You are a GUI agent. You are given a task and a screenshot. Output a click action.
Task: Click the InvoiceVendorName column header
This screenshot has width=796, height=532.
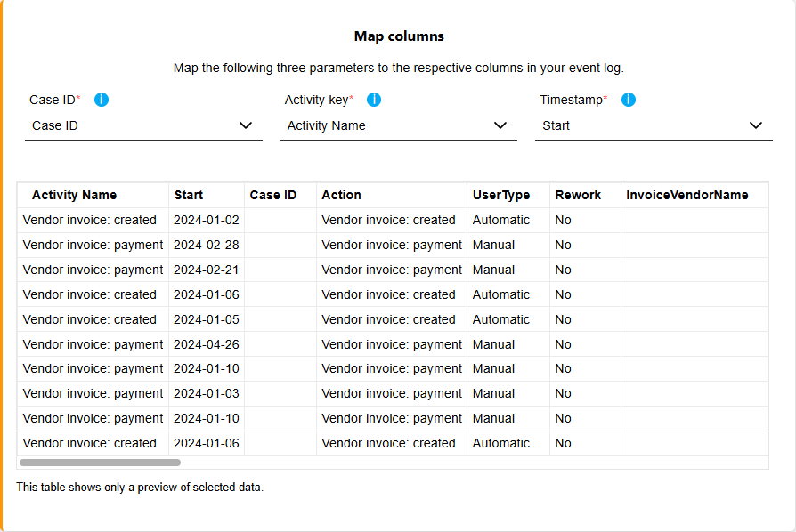pos(686,195)
